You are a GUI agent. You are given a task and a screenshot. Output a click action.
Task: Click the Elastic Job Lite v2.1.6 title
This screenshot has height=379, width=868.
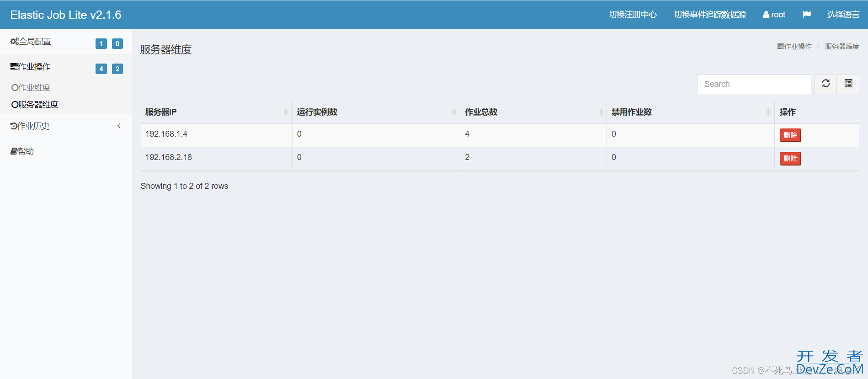click(66, 15)
